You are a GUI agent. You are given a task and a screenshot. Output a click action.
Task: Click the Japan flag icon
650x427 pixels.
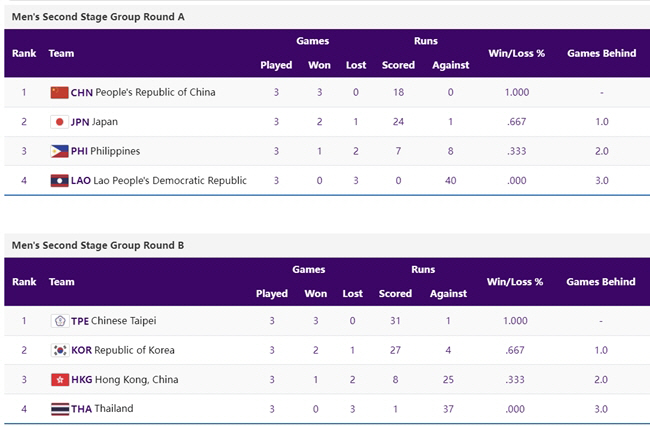coord(59,122)
